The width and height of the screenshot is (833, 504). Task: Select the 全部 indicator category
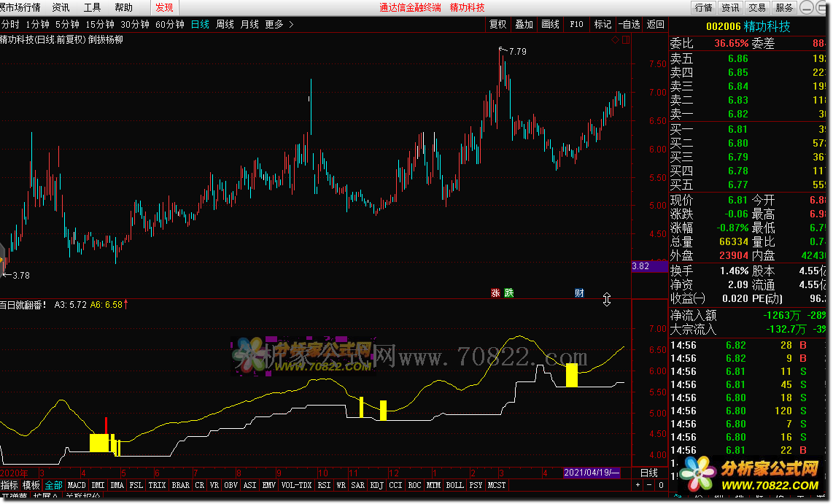[x=54, y=485]
